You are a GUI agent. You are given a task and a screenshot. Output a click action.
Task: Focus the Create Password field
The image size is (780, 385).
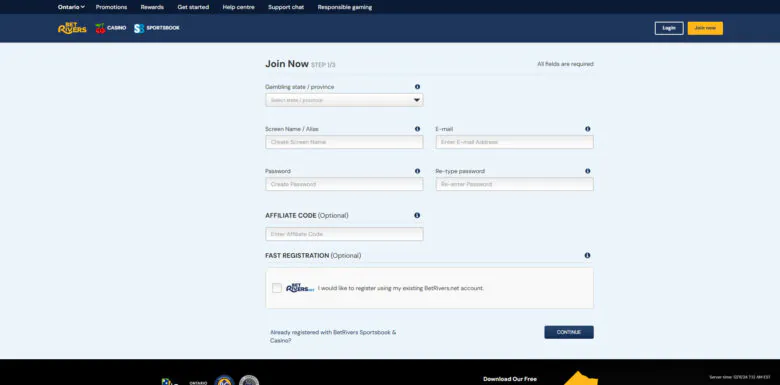click(344, 184)
